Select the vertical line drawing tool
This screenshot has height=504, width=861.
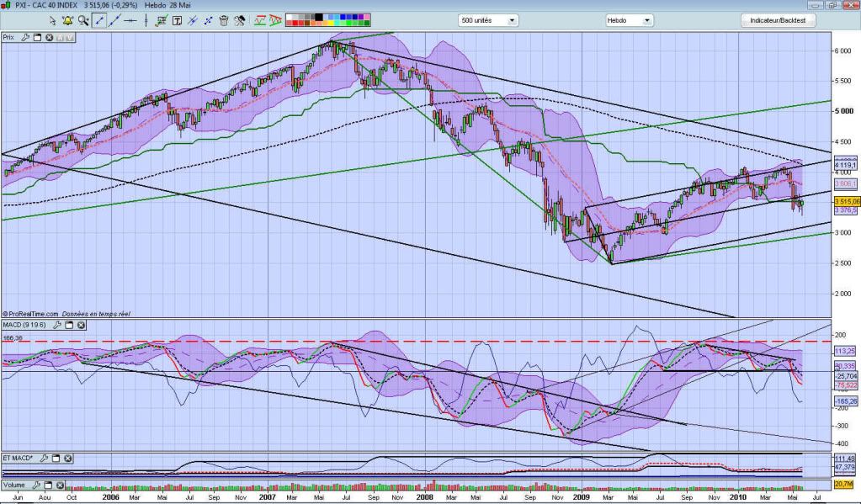(145, 20)
